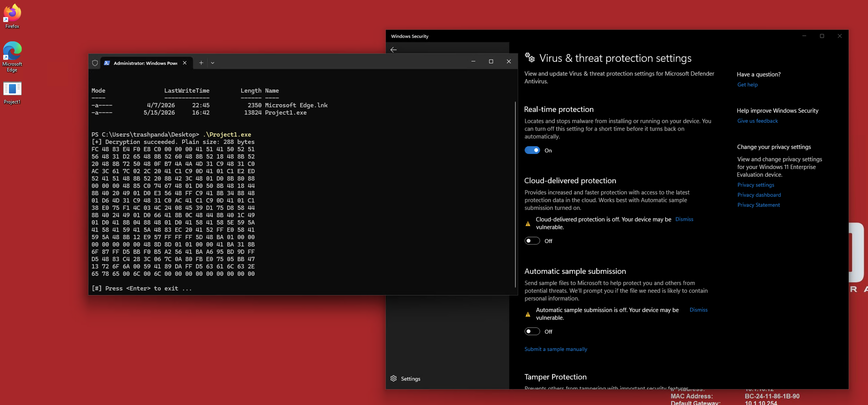The width and height of the screenshot is (868, 405).
Task: Turn on the Automatic sample submission toggle
Action: [532, 332]
